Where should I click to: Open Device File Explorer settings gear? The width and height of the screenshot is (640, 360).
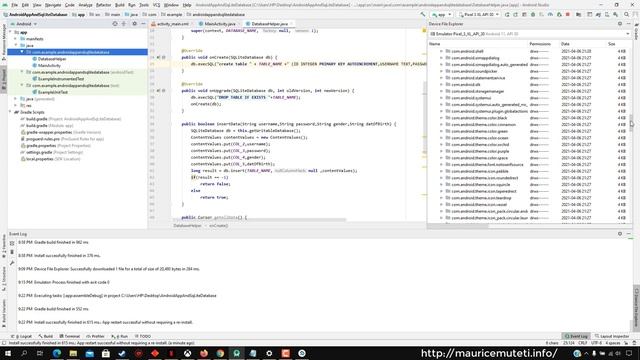pyautogui.click(x=620, y=24)
